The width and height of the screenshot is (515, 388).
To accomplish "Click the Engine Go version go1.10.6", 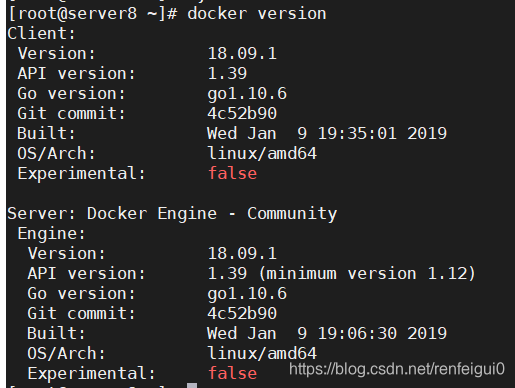I will tap(247, 294).
